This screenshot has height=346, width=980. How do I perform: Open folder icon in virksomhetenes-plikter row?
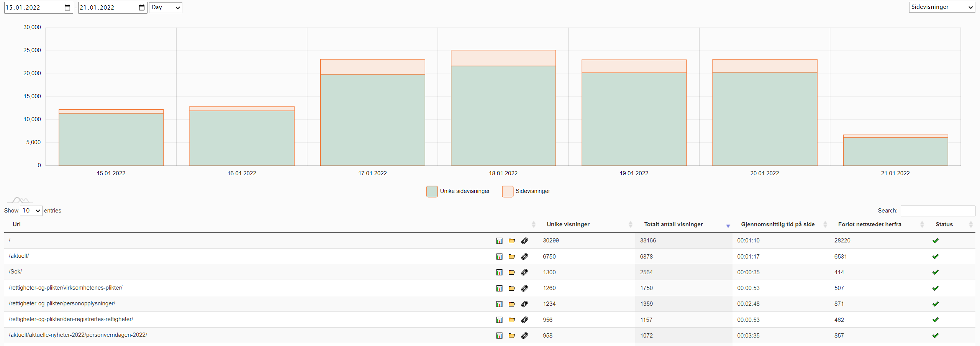tap(512, 288)
